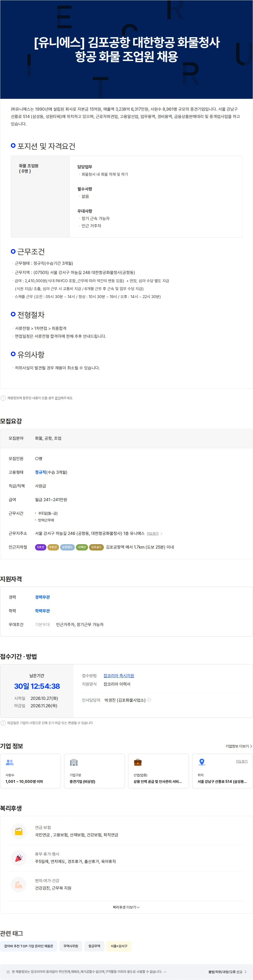
Task: Click the 편의·여가·건강 arm icon
Action: pyautogui.click(x=19, y=885)
